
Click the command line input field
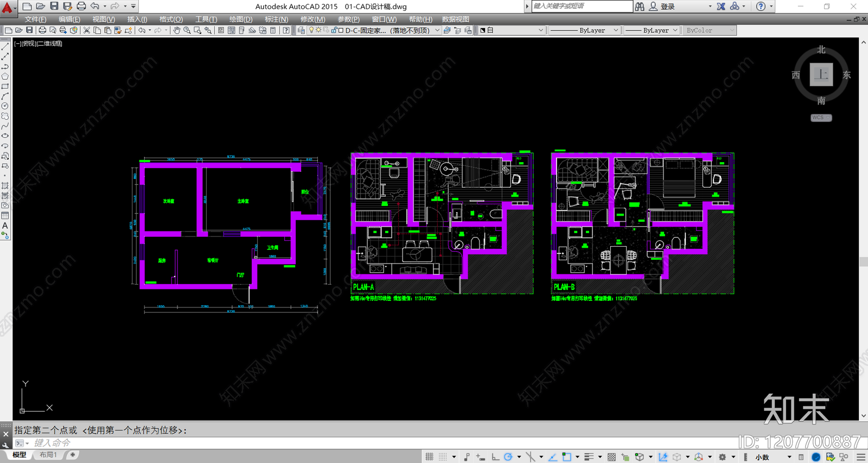click(x=380, y=443)
